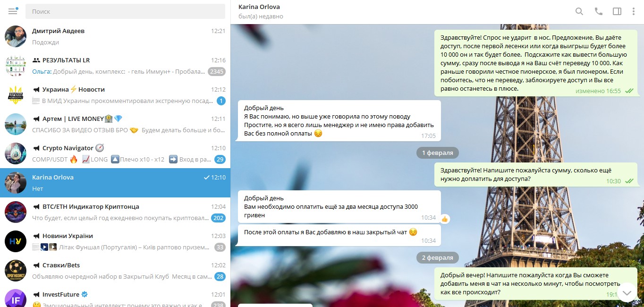Click unread badge 2345 on РЕЗУЛЬТАТЫ LR
The image size is (644, 307).
click(x=217, y=72)
